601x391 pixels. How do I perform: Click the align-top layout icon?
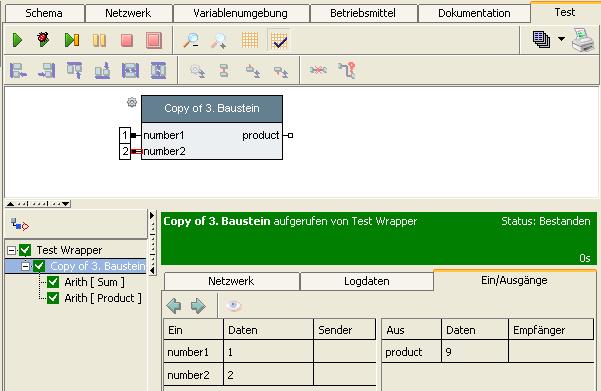(74, 71)
